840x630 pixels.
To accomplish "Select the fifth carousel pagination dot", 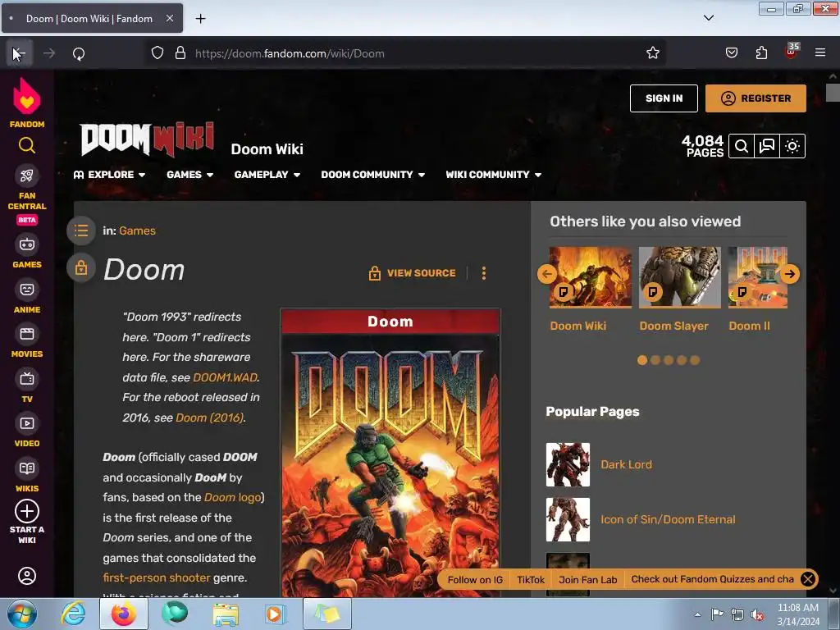I will (x=695, y=361).
